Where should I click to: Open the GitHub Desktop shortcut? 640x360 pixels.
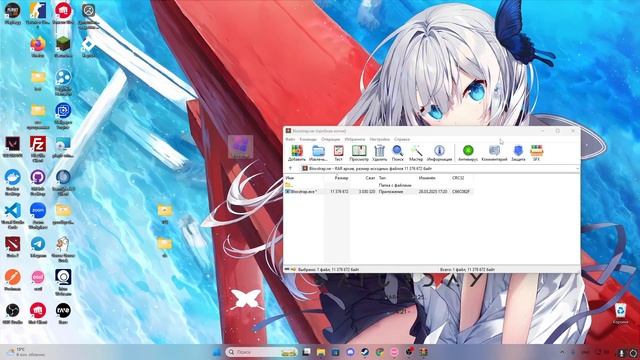click(38, 182)
